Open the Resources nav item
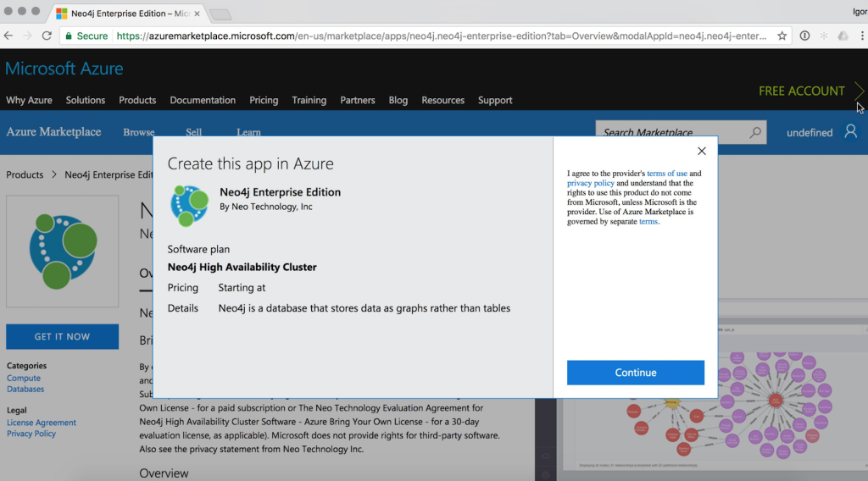The height and width of the screenshot is (481, 868). click(x=442, y=100)
